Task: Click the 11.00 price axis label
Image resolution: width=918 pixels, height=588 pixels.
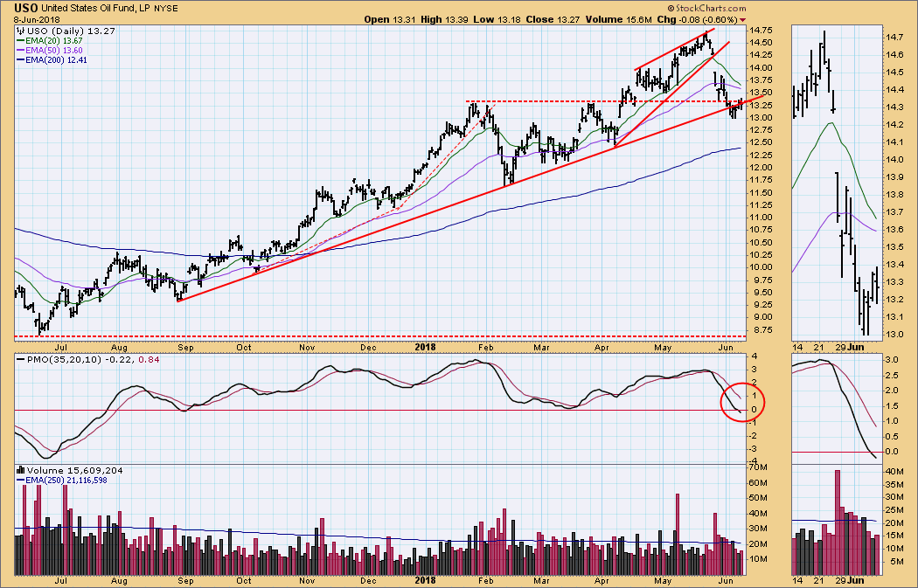Action: point(761,217)
